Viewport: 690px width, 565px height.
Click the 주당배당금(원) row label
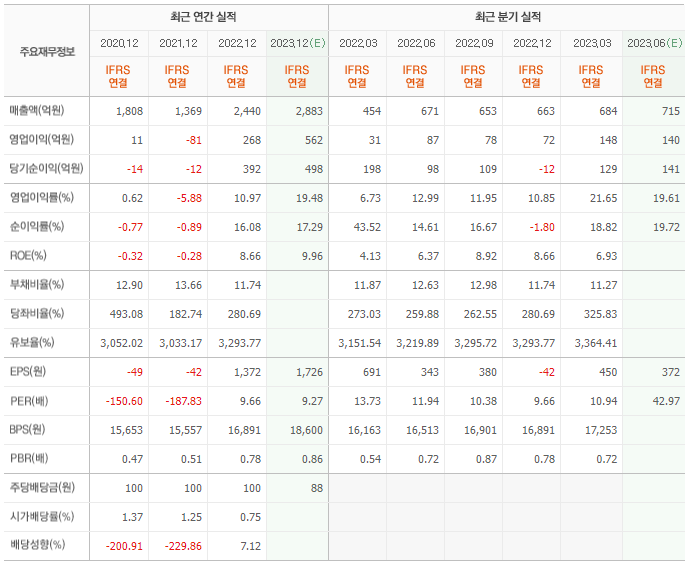[42, 488]
